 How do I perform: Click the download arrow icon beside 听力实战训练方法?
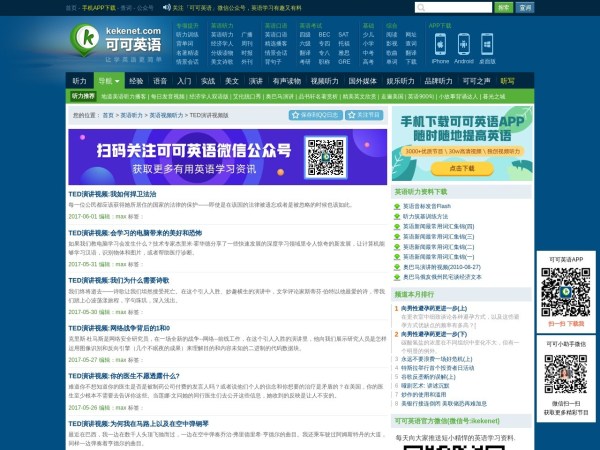398,216
